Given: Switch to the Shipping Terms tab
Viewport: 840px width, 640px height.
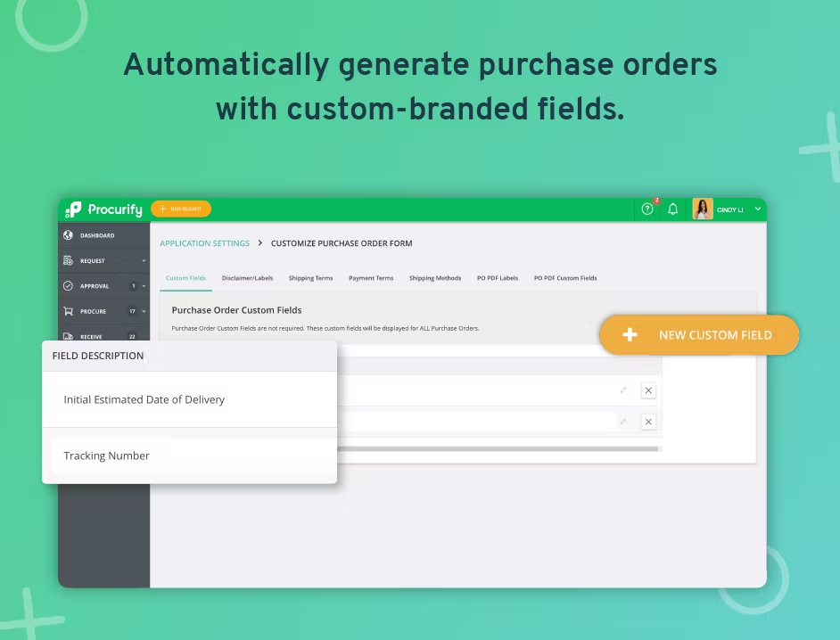Looking at the screenshot, I should (310, 278).
